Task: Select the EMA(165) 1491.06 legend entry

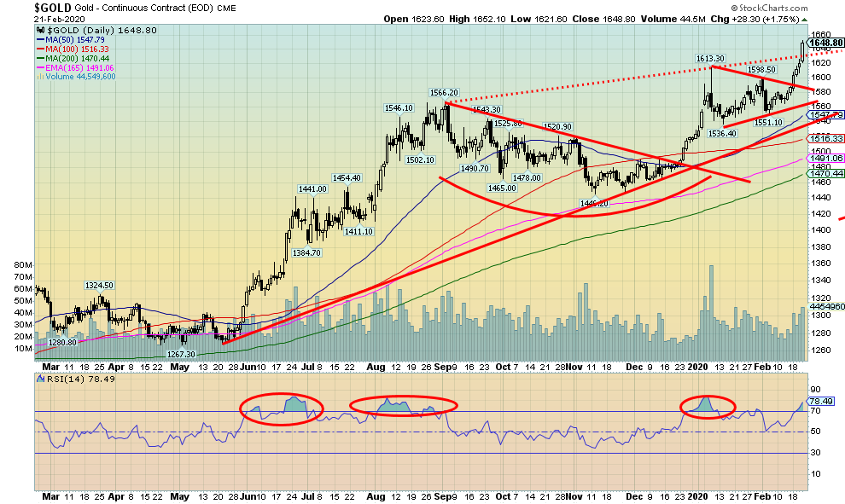Action: coord(74,68)
